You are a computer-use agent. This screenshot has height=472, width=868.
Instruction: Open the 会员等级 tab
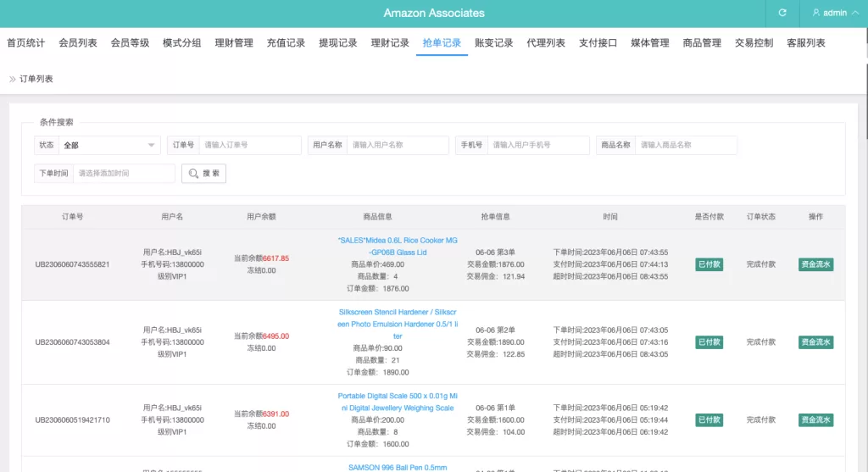point(130,42)
